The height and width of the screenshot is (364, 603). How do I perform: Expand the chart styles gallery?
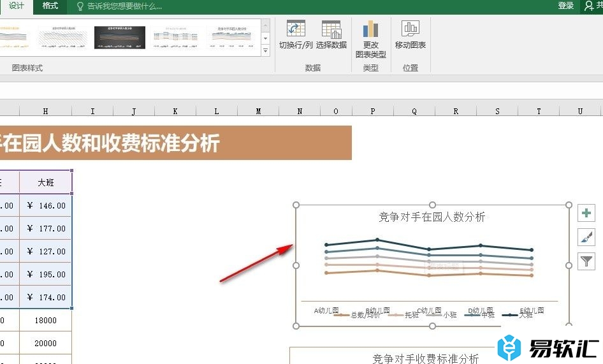click(x=265, y=50)
